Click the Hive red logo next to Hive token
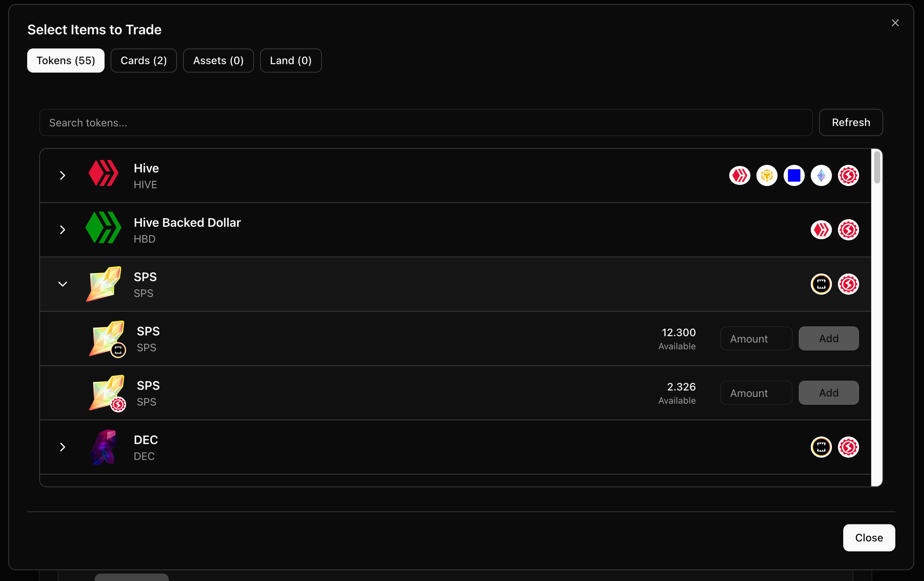924x581 pixels. [x=103, y=174]
